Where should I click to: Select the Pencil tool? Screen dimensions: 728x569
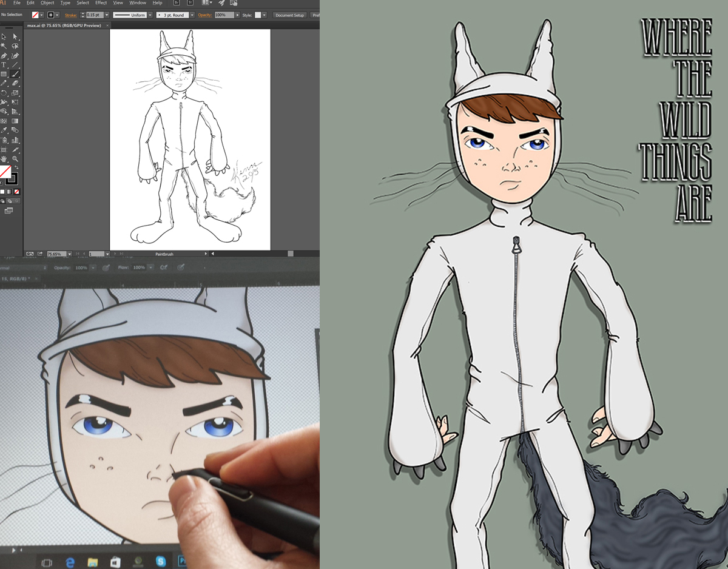coord(4,83)
